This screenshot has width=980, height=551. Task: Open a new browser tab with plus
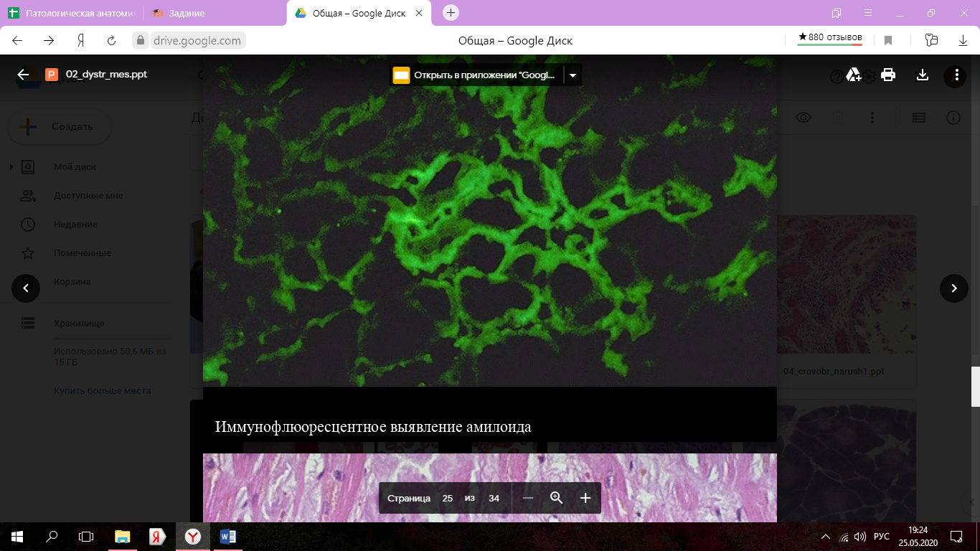451,12
